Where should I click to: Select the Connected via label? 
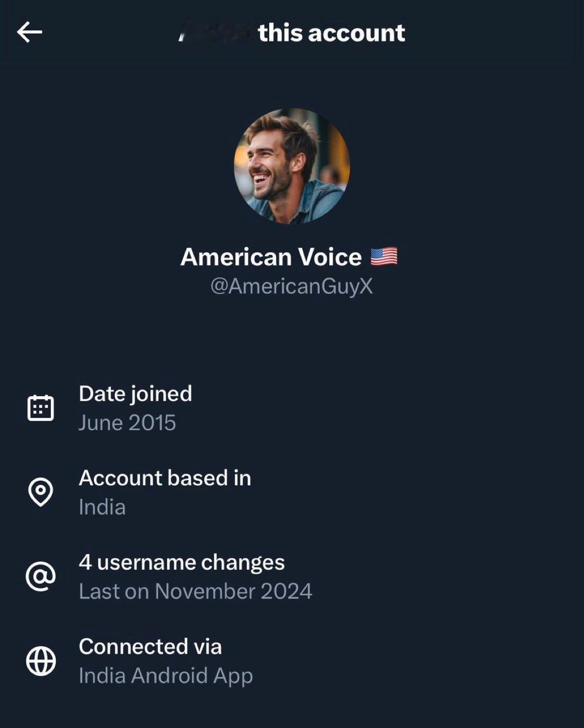(150, 647)
